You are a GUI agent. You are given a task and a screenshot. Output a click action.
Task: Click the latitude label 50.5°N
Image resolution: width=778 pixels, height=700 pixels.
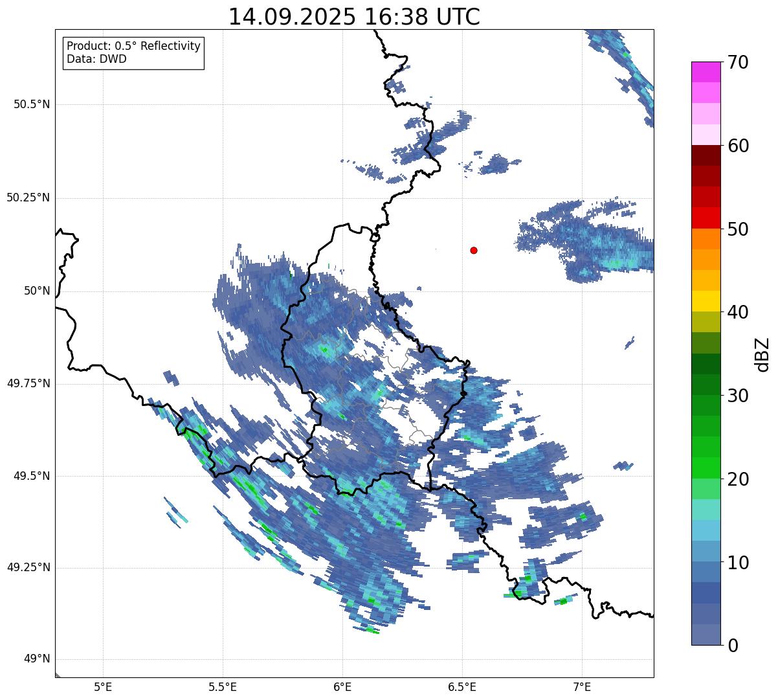32,104
